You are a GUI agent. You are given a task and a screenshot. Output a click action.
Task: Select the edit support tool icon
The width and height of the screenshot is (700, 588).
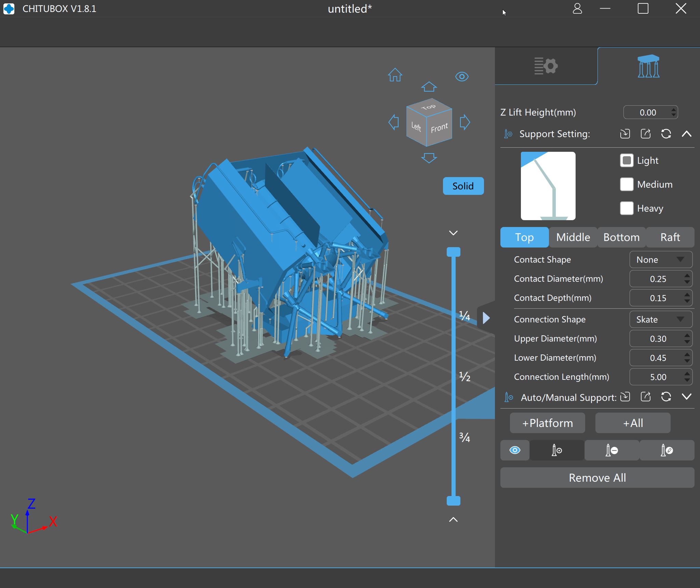[667, 450]
